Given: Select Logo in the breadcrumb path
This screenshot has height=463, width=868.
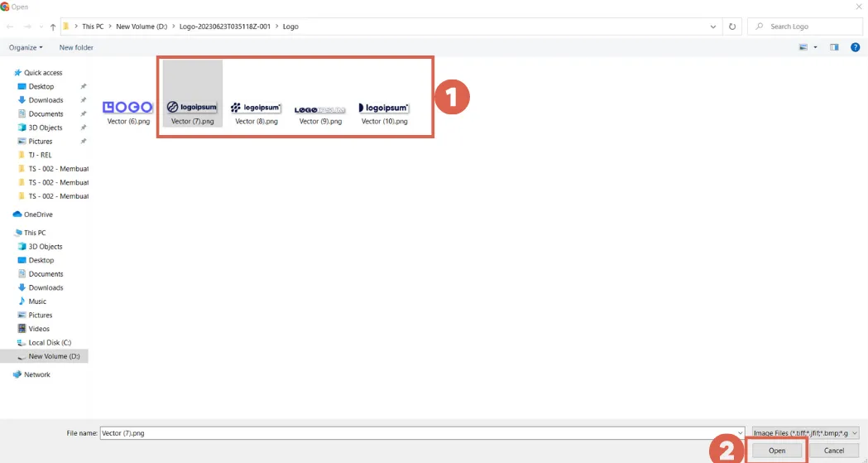Looking at the screenshot, I should click(290, 27).
